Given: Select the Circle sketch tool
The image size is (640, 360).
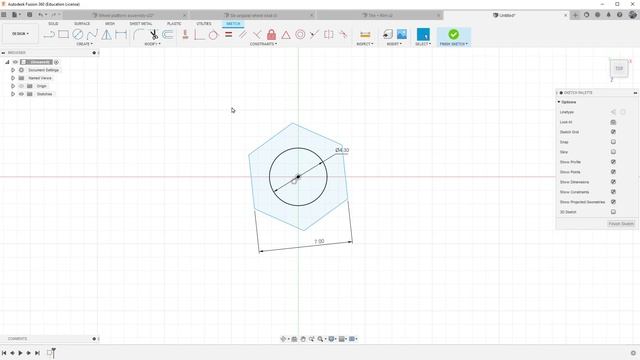Looking at the screenshot, I should pyautogui.click(x=78, y=34).
